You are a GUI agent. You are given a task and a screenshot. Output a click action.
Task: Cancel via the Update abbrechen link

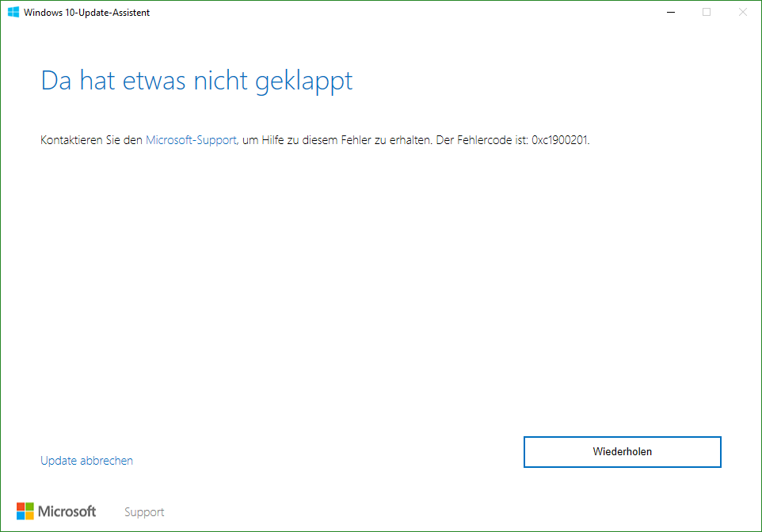point(86,461)
